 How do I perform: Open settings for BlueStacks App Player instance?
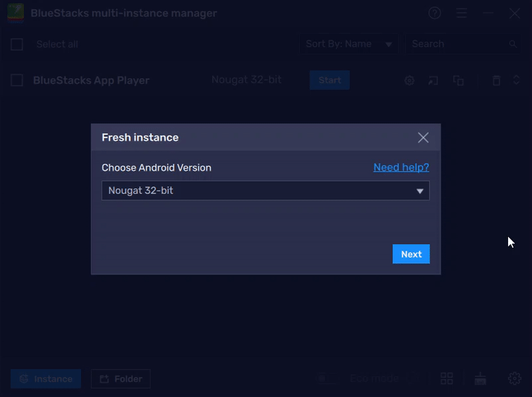(x=409, y=80)
